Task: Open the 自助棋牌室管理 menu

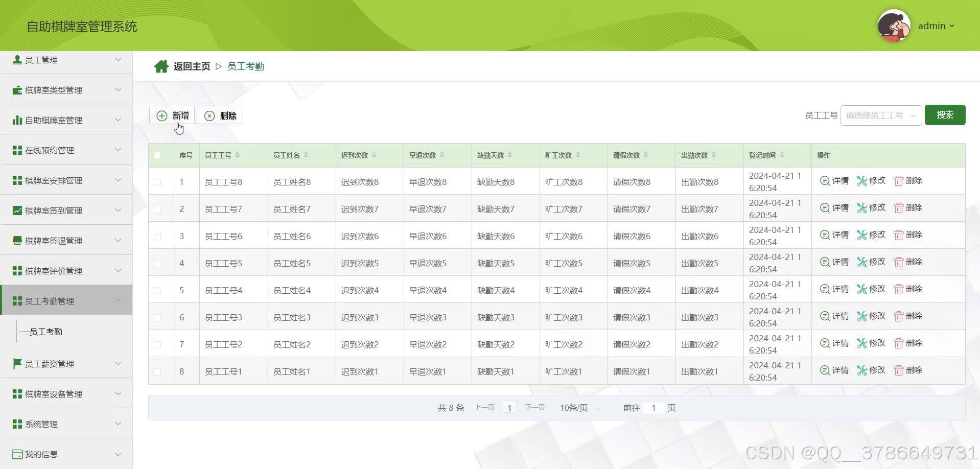Action: pos(66,120)
